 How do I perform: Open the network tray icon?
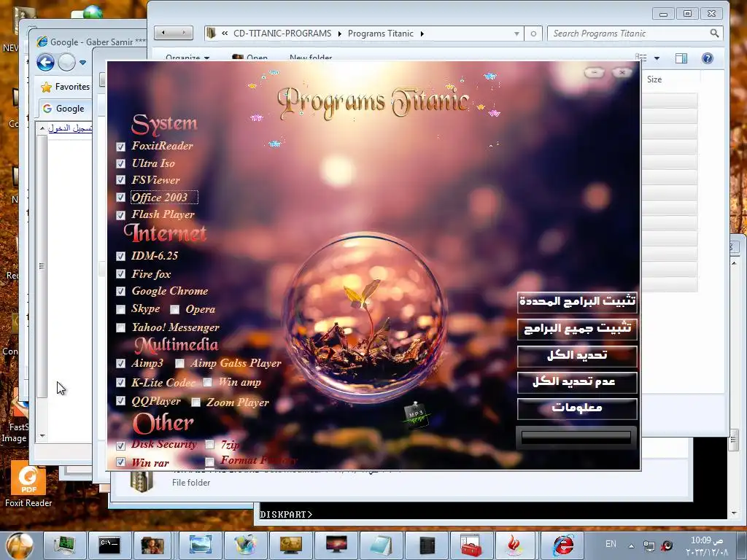pos(649,545)
